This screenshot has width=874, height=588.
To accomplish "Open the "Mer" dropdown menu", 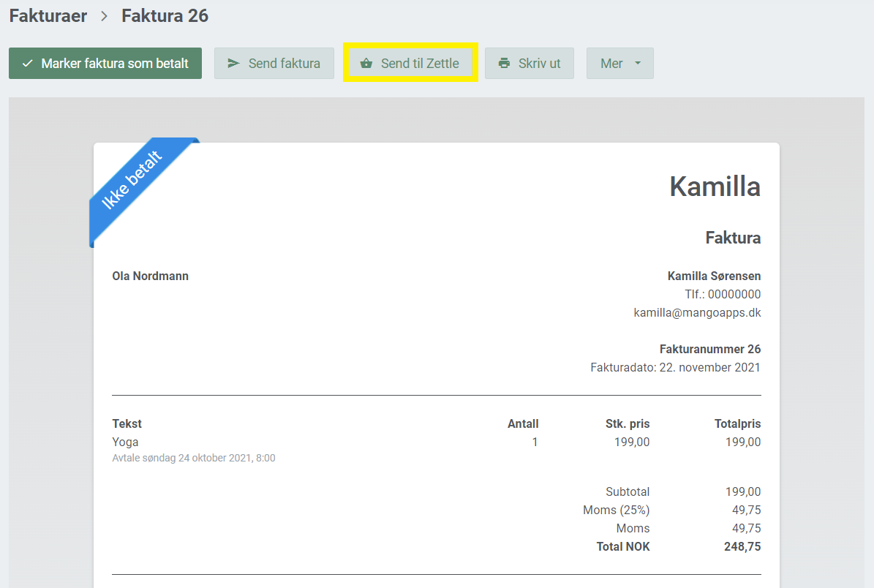I will click(619, 63).
